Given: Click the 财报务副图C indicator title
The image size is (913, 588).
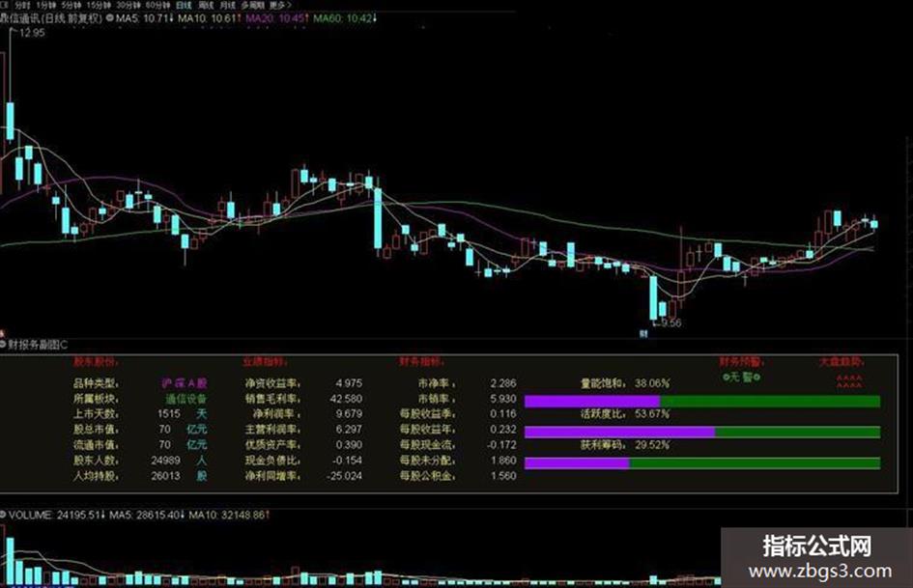Looking at the screenshot, I should pyautogui.click(x=38, y=345).
